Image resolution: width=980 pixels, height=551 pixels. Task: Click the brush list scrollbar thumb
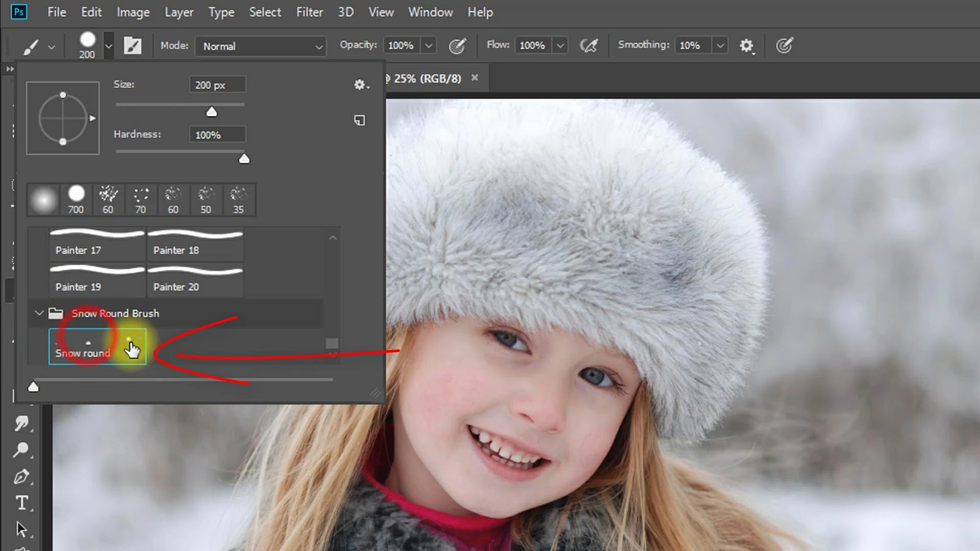[332, 343]
